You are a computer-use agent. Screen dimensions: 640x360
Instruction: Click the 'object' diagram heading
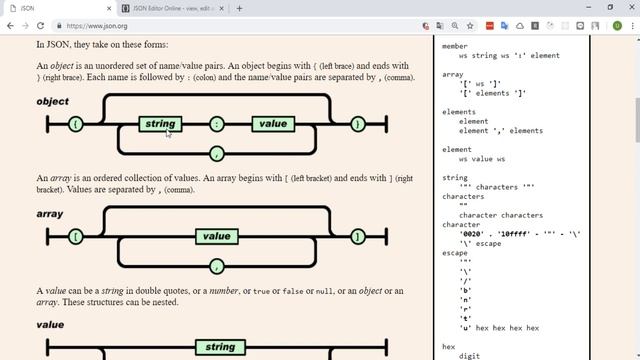(53, 101)
